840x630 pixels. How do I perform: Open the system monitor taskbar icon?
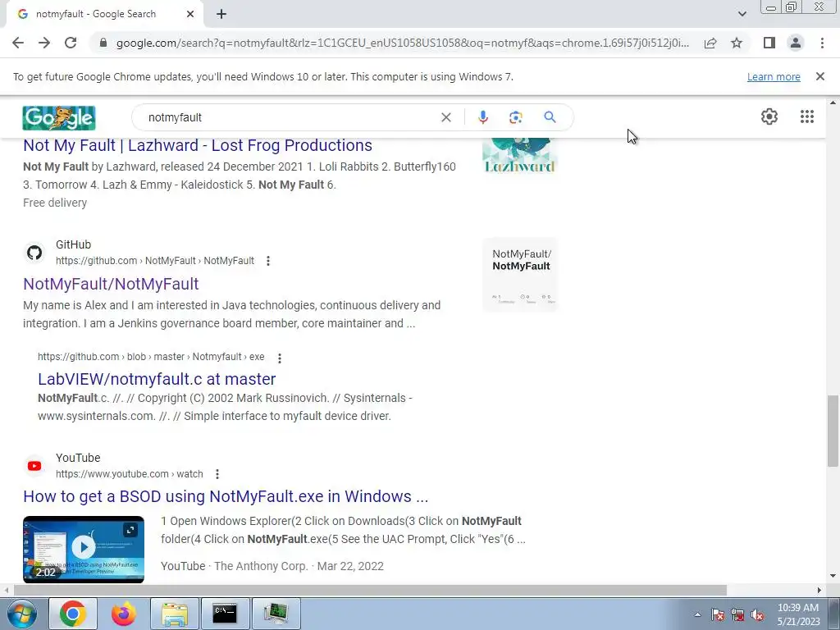point(276,614)
